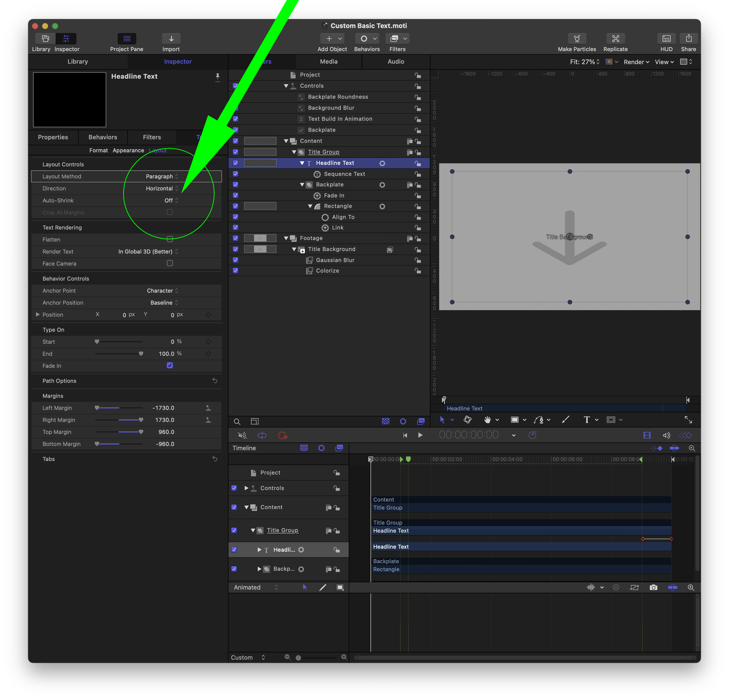Disable the Gaussian Blur filter checkbox

[x=235, y=260]
